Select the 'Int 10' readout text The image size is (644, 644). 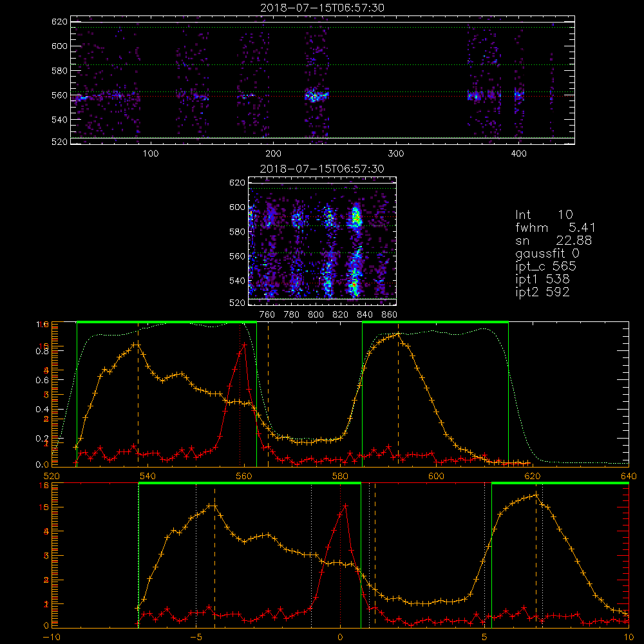[x=544, y=215]
